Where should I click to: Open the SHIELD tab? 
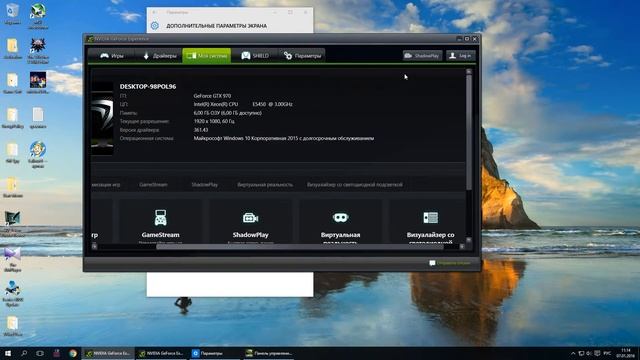pos(255,56)
